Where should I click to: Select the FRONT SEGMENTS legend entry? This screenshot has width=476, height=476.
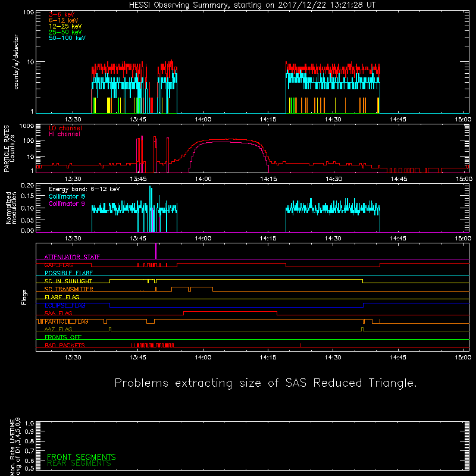(82, 457)
